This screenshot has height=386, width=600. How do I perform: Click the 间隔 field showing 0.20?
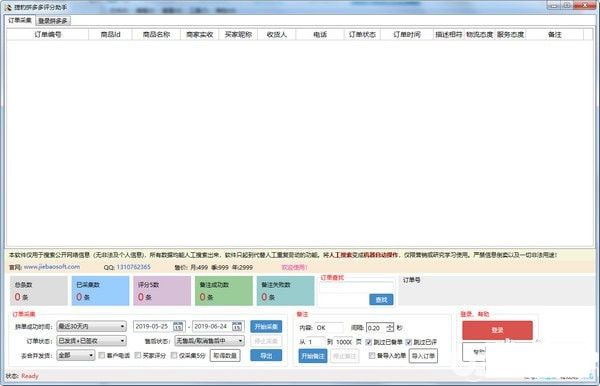376,328
